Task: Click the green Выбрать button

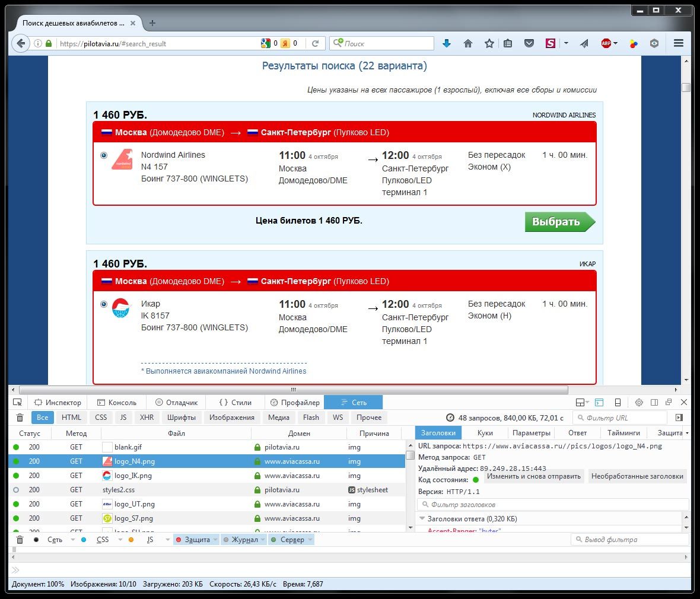Action: [560, 222]
